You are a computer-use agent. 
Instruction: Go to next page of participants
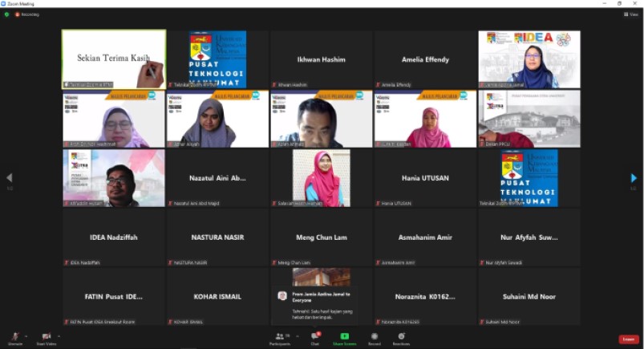634,178
